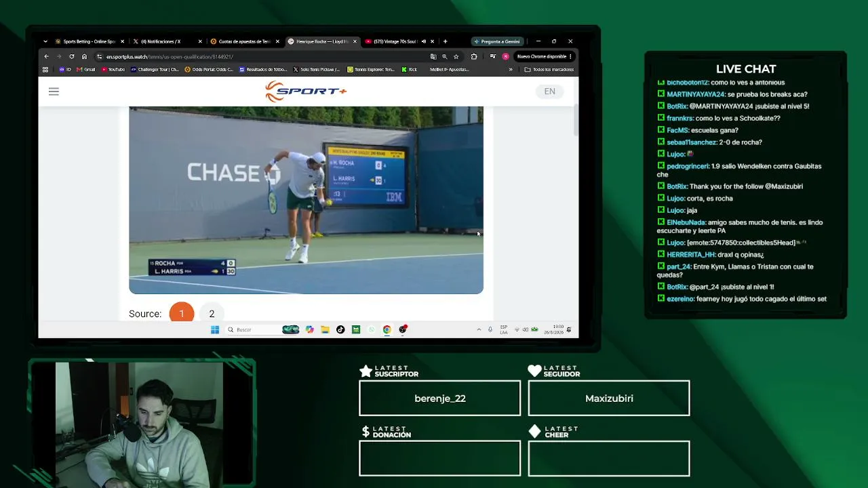Screen dimensions: 868x488
Task: Open the EN language selector
Action: coord(549,91)
